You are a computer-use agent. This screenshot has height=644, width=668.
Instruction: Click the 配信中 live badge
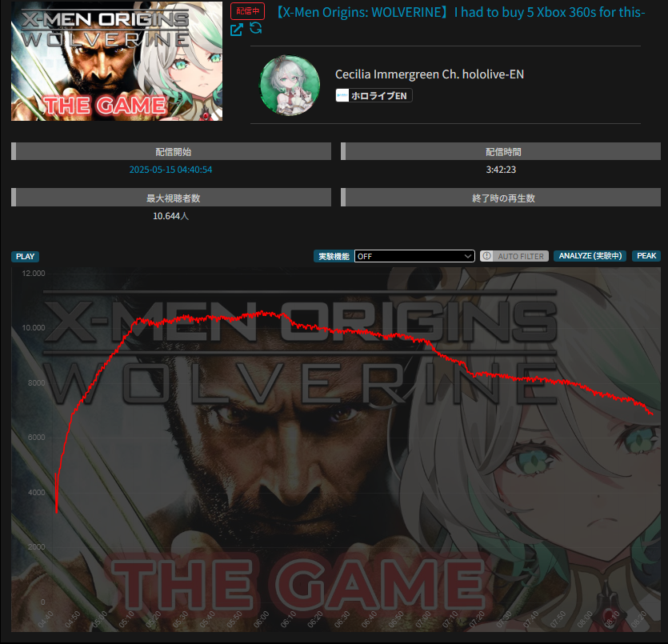(x=247, y=11)
